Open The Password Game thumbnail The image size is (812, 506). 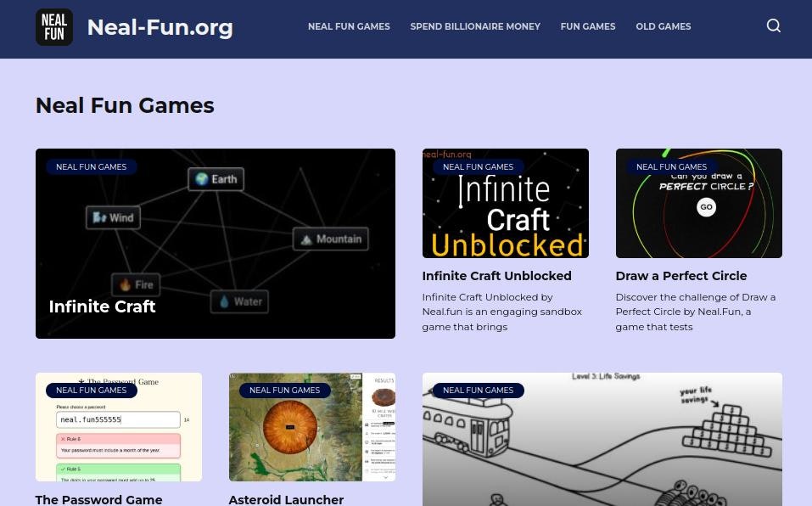(119, 427)
